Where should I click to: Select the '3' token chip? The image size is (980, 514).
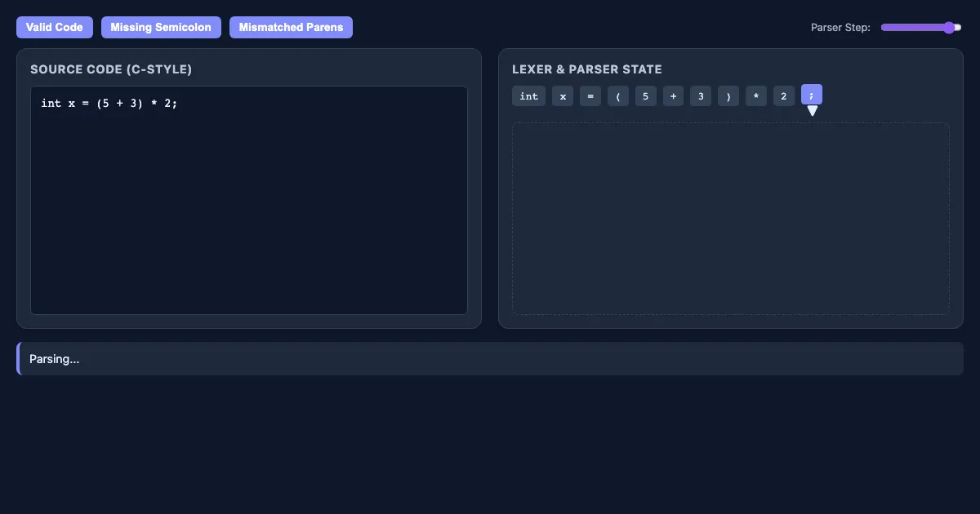(701, 96)
